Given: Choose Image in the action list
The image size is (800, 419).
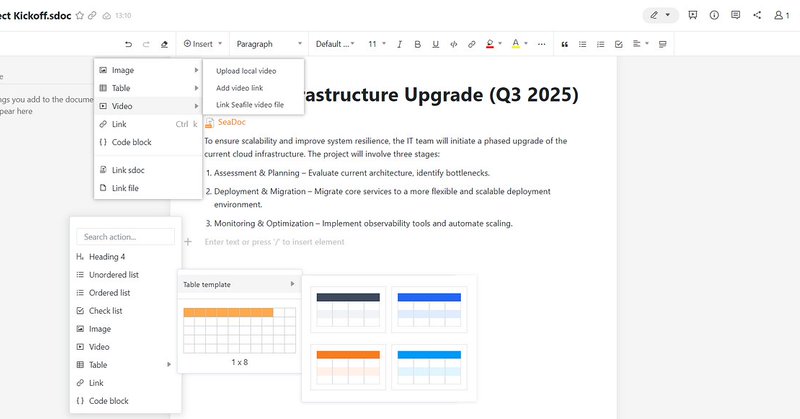Looking at the screenshot, I should [x=126, y=329].
